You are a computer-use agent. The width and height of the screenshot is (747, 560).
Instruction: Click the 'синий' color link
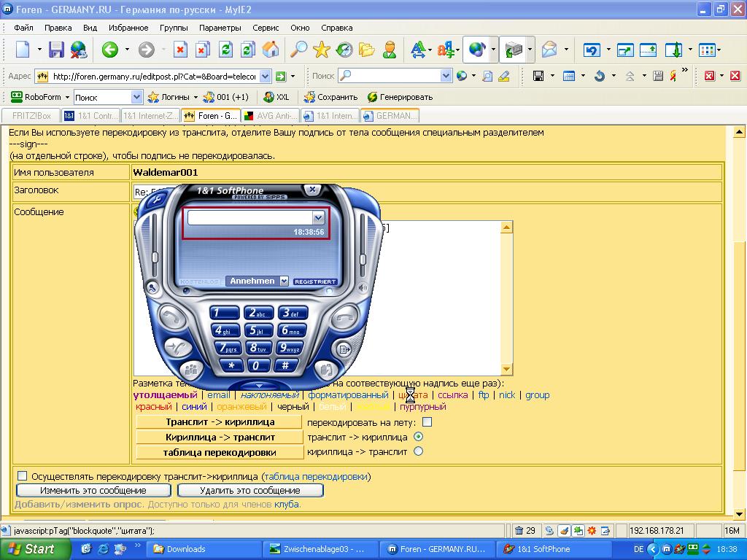coord(194,407)
